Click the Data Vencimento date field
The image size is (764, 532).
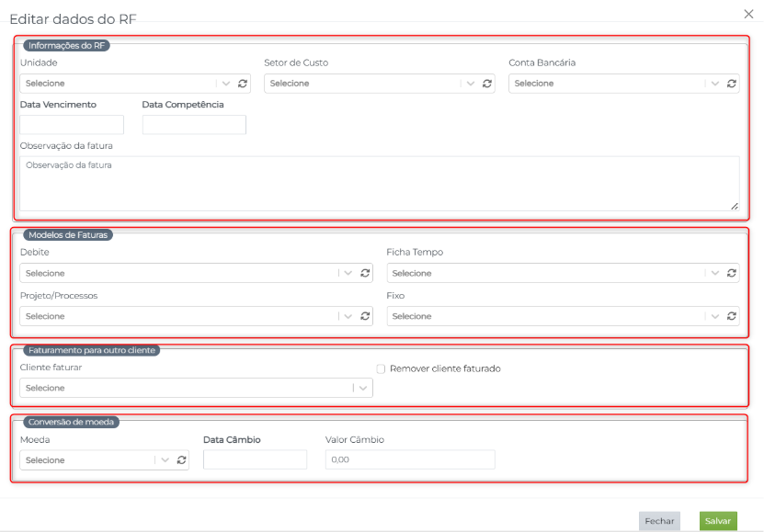72,125
